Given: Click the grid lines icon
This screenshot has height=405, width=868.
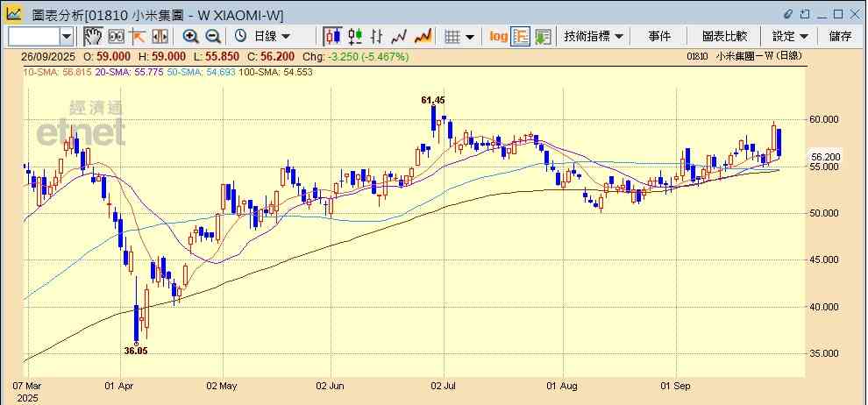Looking at the screenshot, I should coord(452,37).
